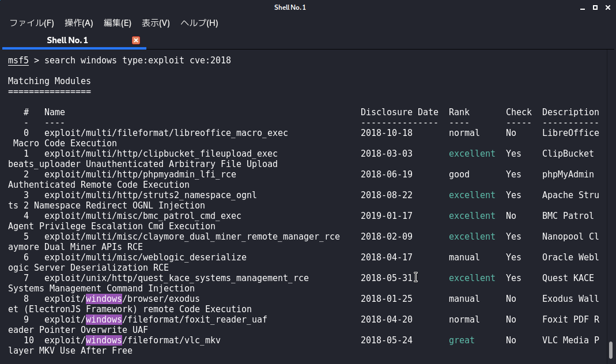The width and height of the screenshot is (616, 364).
Task: Click exploit/multi/misc/weblogic_deserialize module name
Action: click(x=145, y=257)
